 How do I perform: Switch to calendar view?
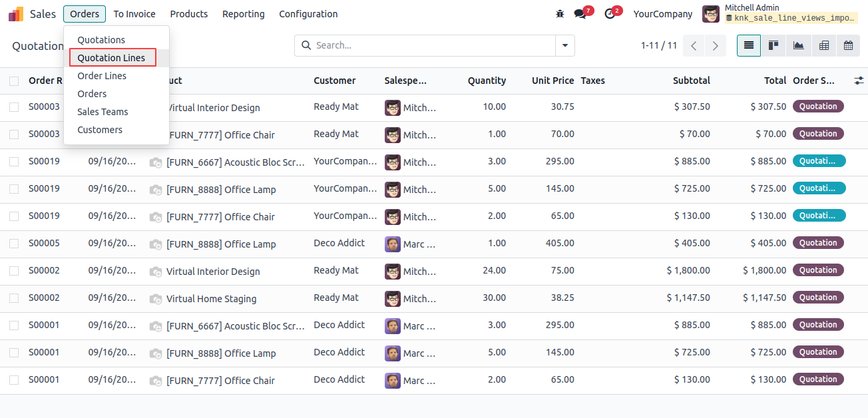tap(848, 45)
